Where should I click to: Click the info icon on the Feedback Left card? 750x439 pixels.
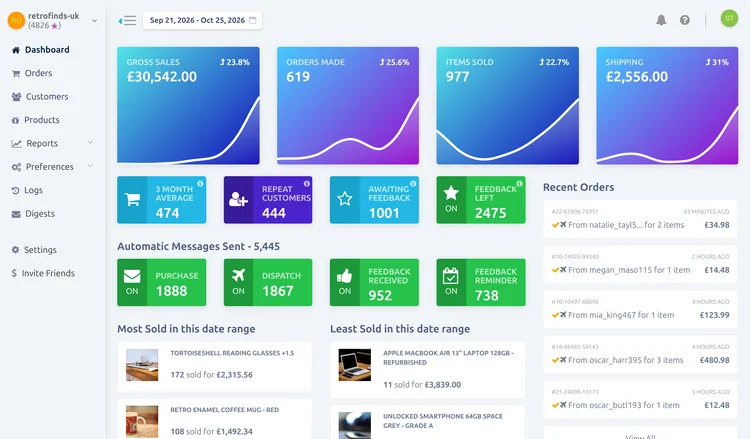click(x=519, y=184)
